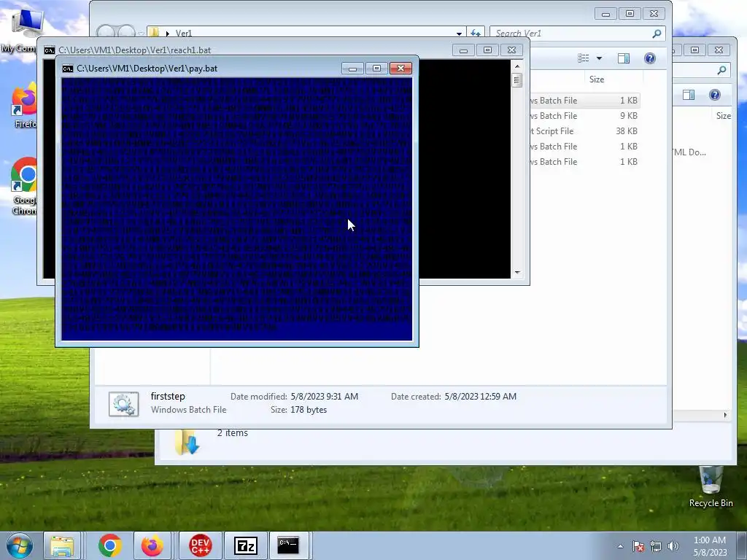Open the volume speaker tray icon

coord(673,546)
